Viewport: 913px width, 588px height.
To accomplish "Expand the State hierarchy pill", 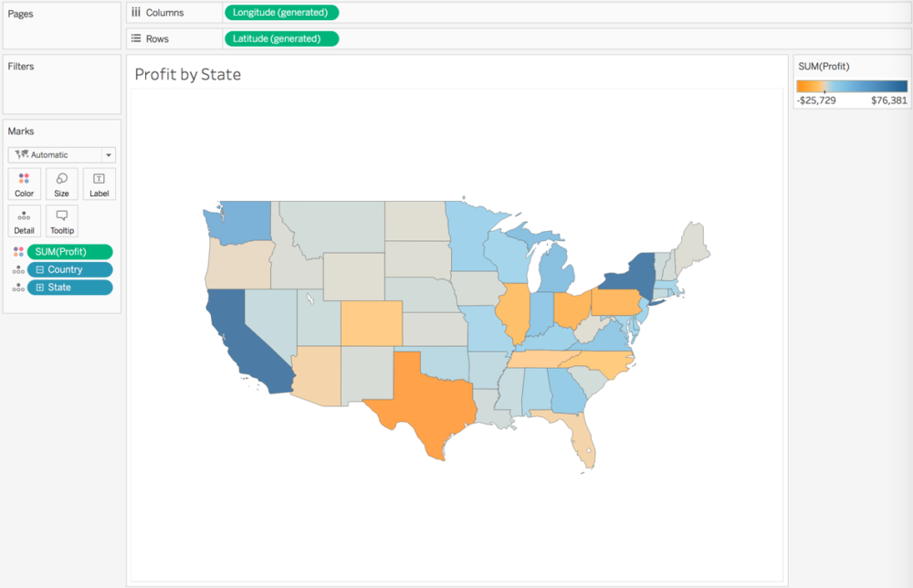I will point(39,287).
